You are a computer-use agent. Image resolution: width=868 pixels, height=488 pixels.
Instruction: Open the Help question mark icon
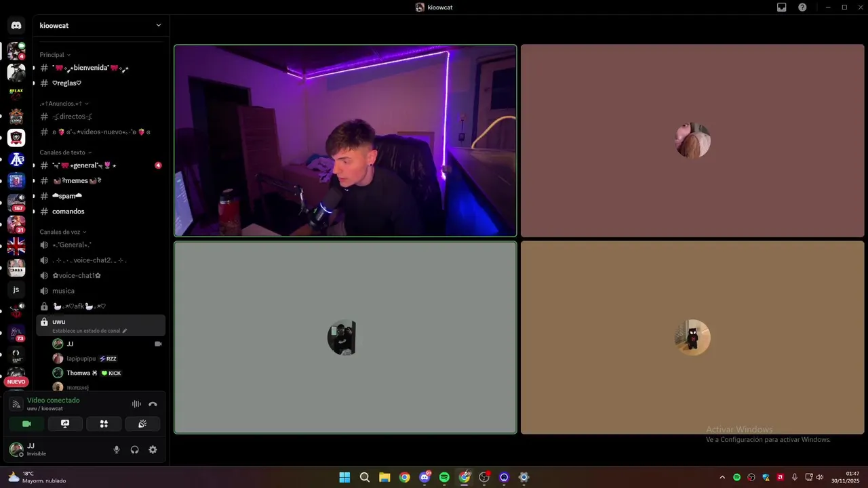coord(803,7)
